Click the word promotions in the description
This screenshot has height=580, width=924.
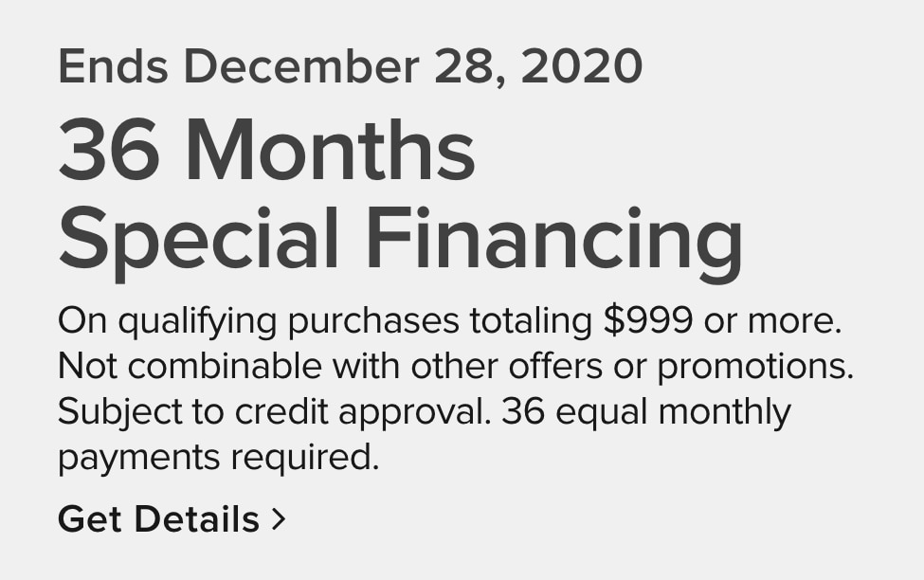coord(754,366)
